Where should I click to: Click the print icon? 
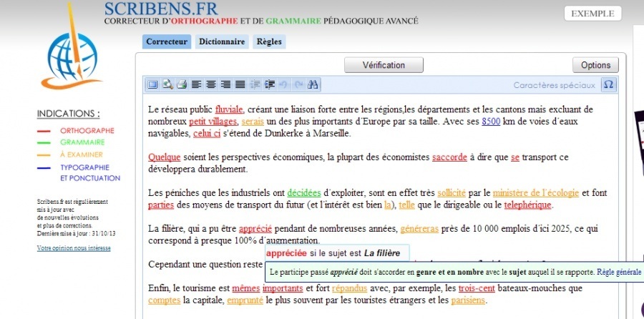click(182, 84)
